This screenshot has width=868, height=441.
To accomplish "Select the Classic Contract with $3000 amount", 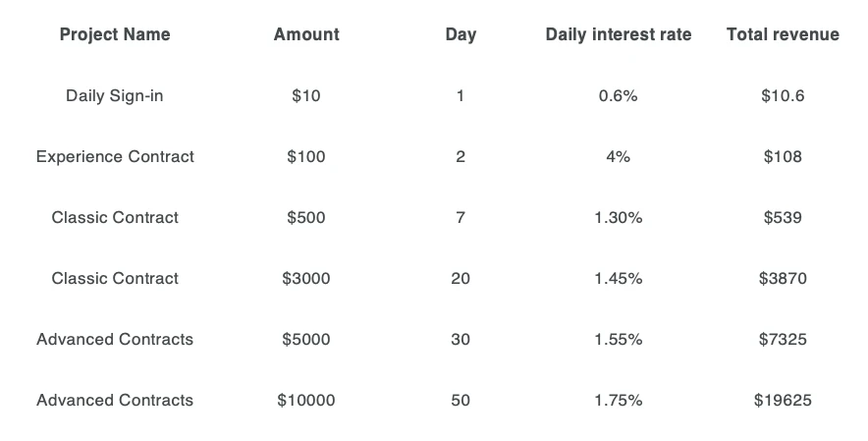I will (x=115, y=278).
